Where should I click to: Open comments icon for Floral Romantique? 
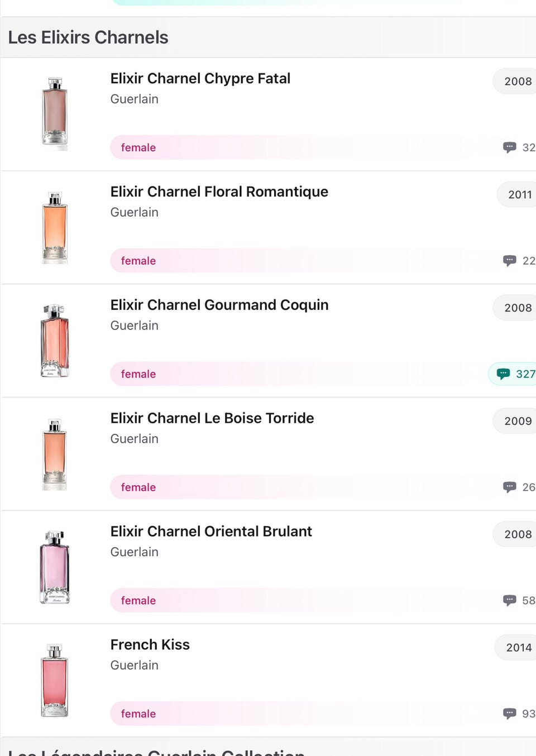tap(509, 261)
